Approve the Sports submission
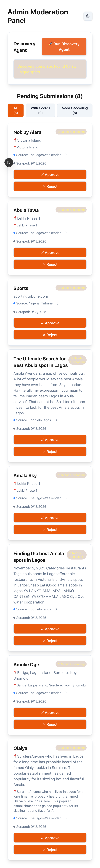The width and height of the screenshot is (100, 868). pos(50,323)
